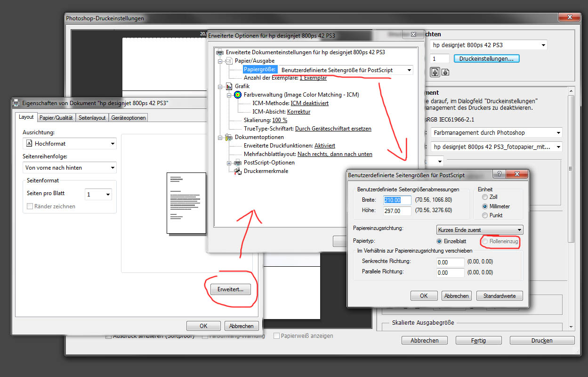Switch to the Layout tab

click(x=26, y=117)
